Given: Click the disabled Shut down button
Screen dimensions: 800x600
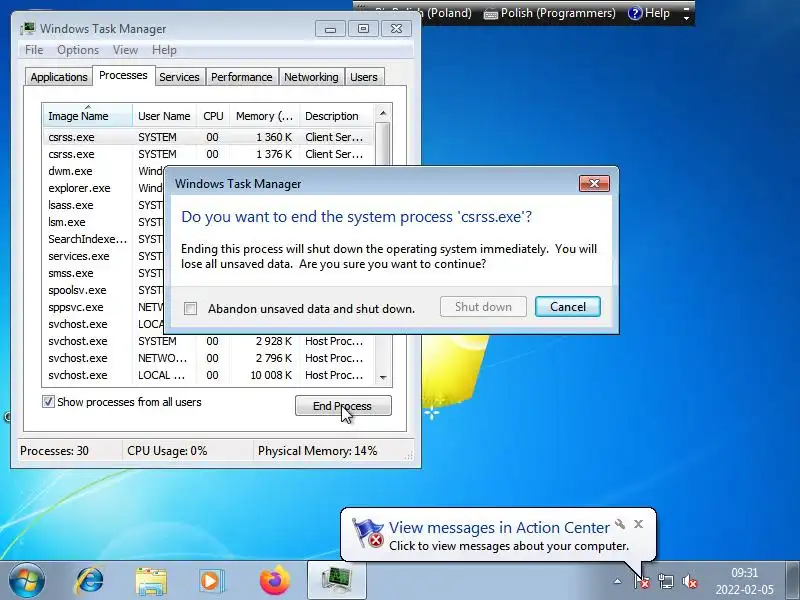Looking at the screenshot, I should (x=483, y=307).
